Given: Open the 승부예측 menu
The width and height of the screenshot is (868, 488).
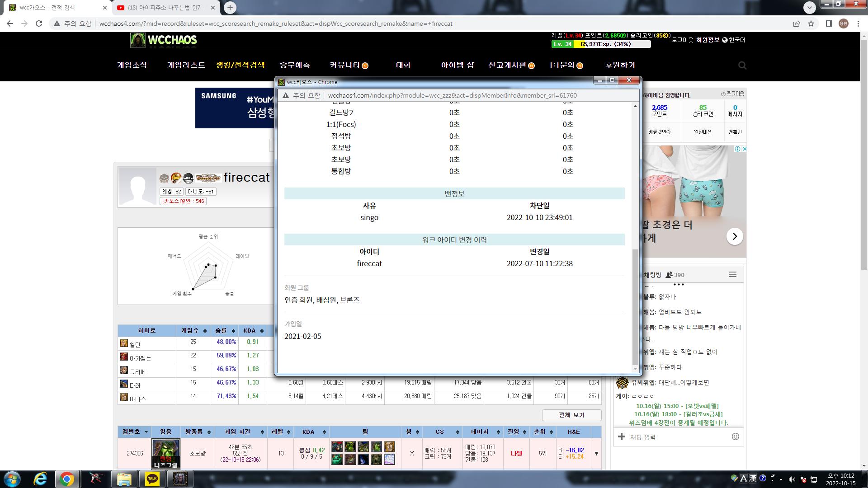Looking at the screenshot, I should tap(295, 65).
